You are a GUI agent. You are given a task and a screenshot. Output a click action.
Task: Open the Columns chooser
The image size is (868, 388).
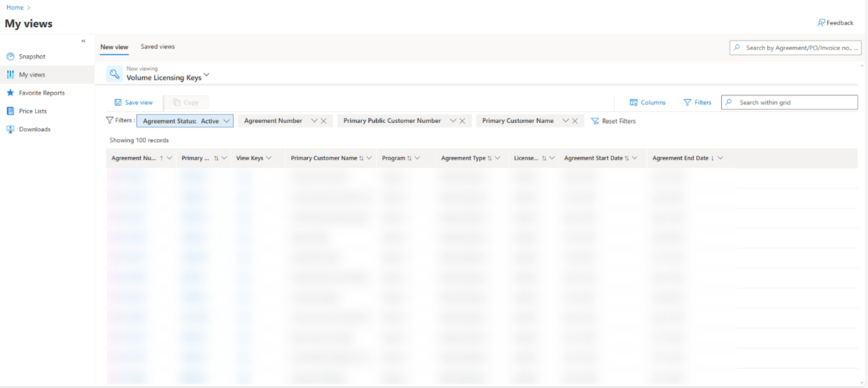pyautogui.click(x=648, y=103)
